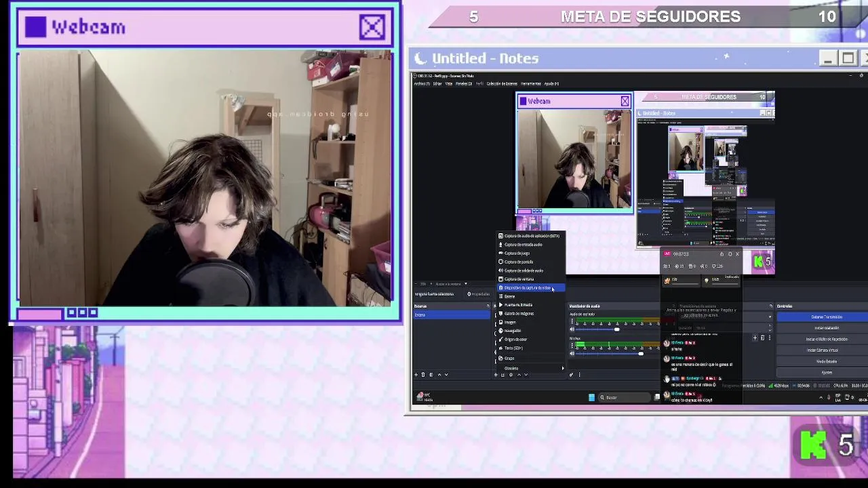868x488 pixels.
Task: Zoom out preview with the minus icon
Action: pos(416,284)
